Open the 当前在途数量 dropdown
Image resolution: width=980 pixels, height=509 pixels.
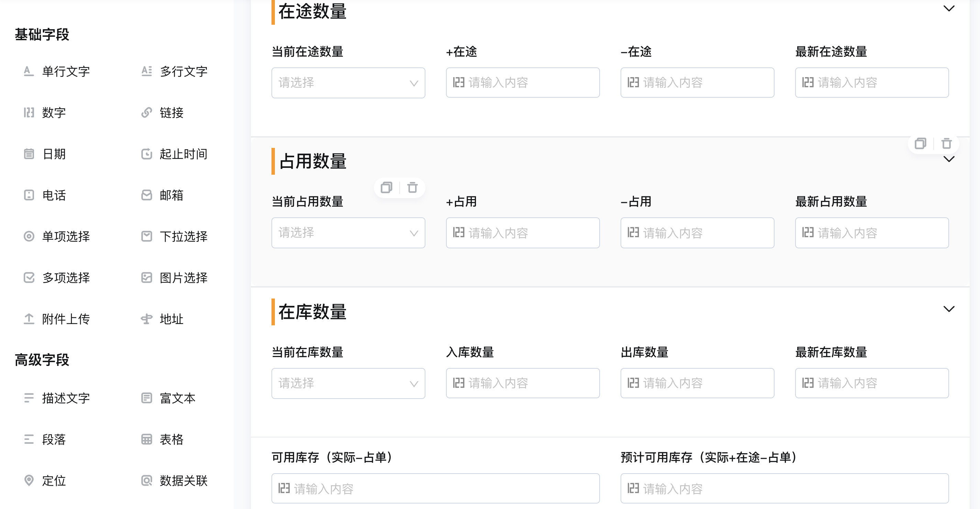tap(348, 83)
